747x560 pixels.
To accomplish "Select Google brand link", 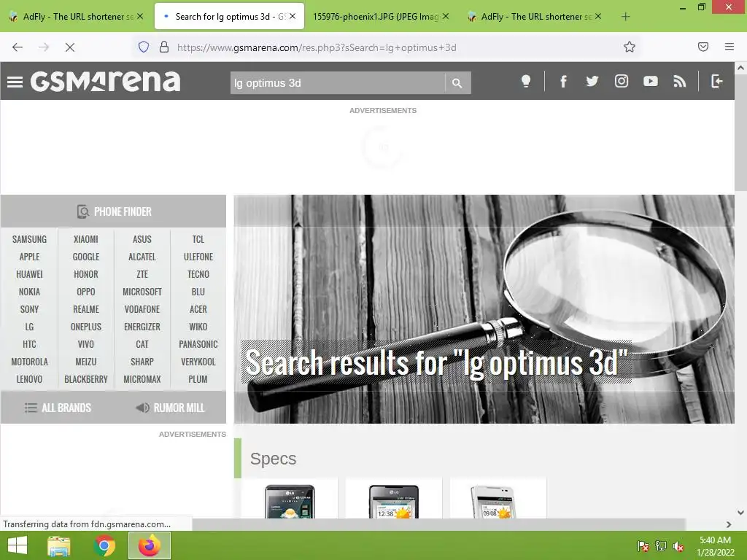I will tap(86, 257).
